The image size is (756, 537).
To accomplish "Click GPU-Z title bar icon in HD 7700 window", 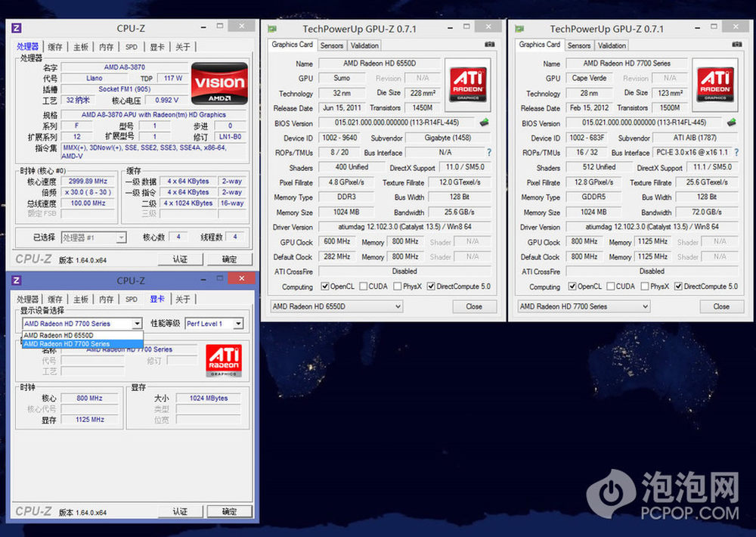I will 520,29.
